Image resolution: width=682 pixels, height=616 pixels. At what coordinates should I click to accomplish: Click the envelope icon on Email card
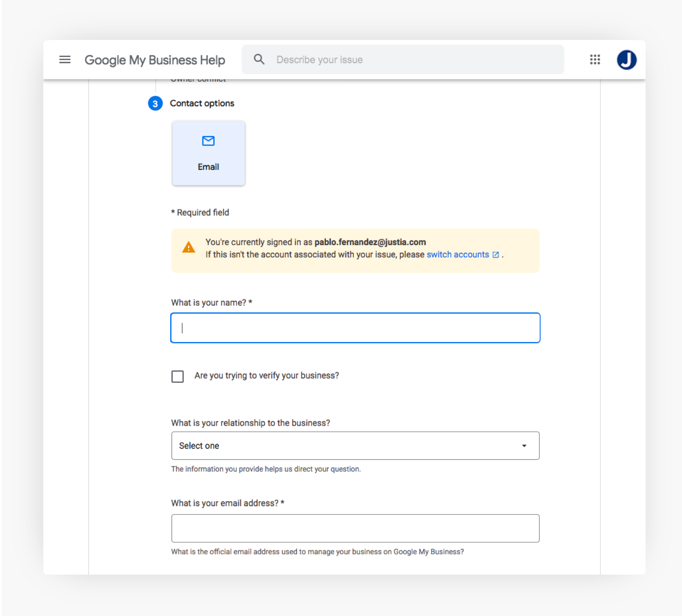[x=208, y=141]
